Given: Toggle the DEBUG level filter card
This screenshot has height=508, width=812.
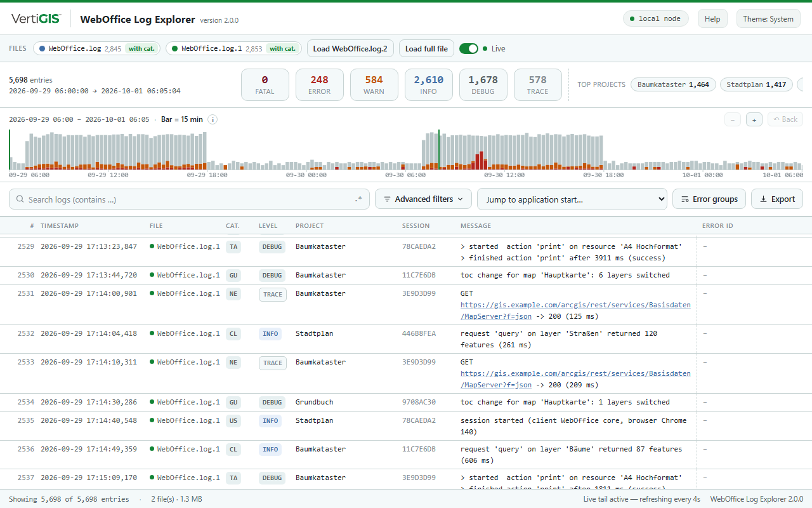Looking at the screenshot, I should click(x=483, y=84).
